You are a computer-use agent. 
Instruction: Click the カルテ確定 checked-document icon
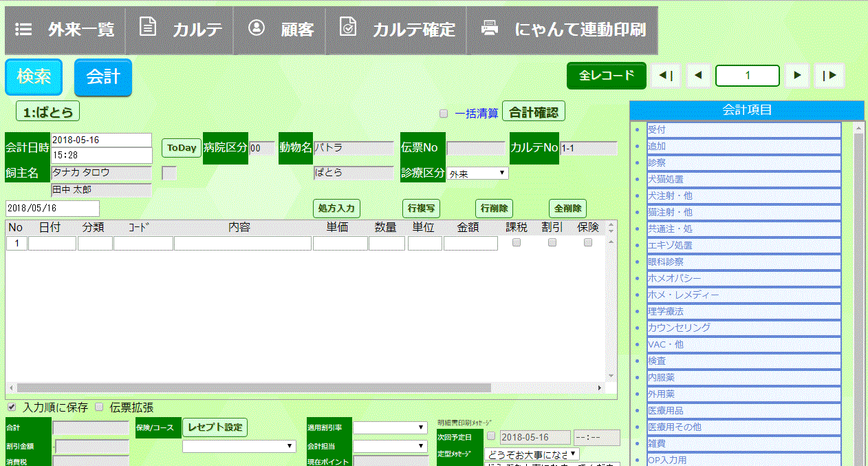348,28
